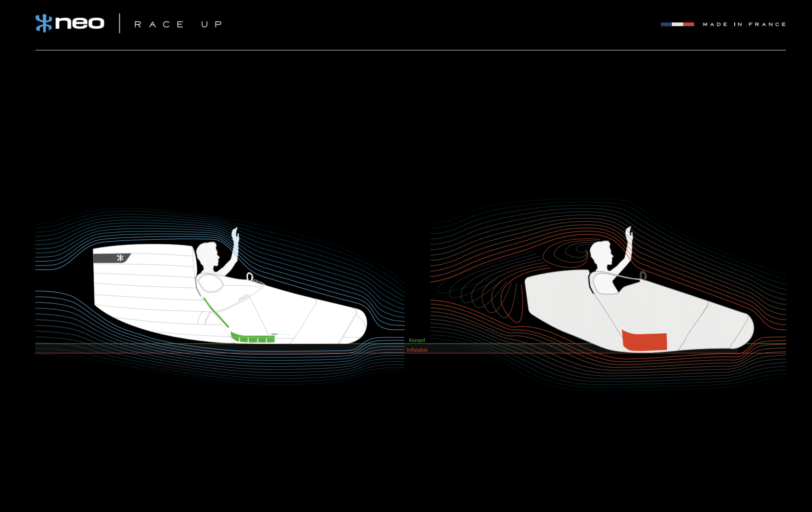Click the red Inflatable label
Viewport: 812px width, 512px height.
tap(417, 350)
